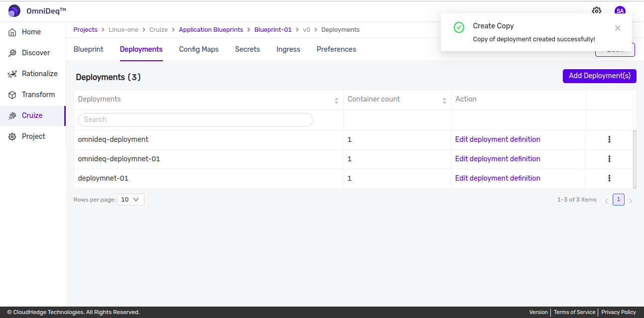Open Transform from the sidebar
The height and width of the screenshot is (318, 644).
pos(38,95)
